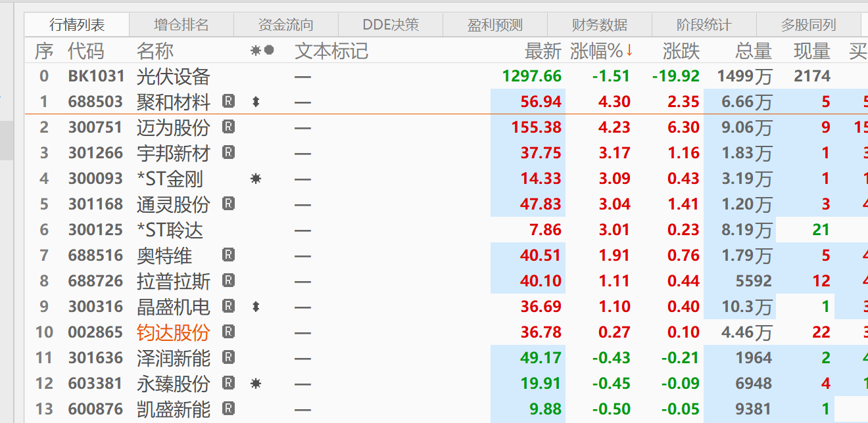Click percent change 4.30

point(614,102)
